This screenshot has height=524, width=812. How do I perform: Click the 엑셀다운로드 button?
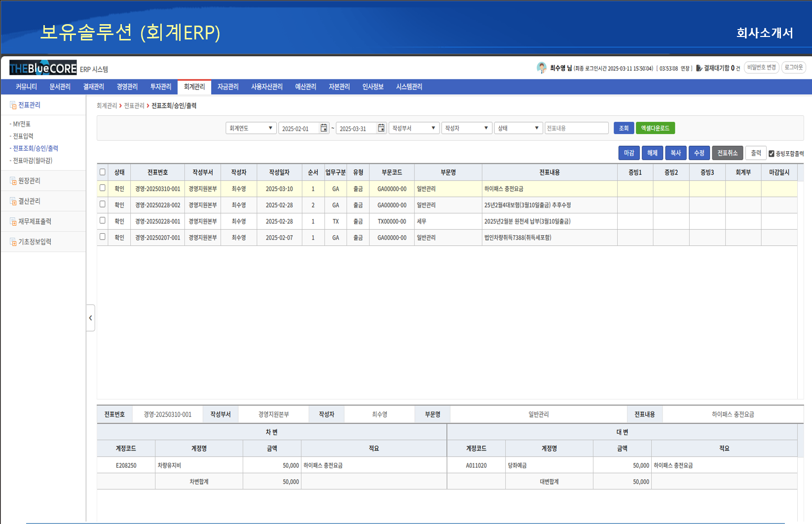coord(655,128)
